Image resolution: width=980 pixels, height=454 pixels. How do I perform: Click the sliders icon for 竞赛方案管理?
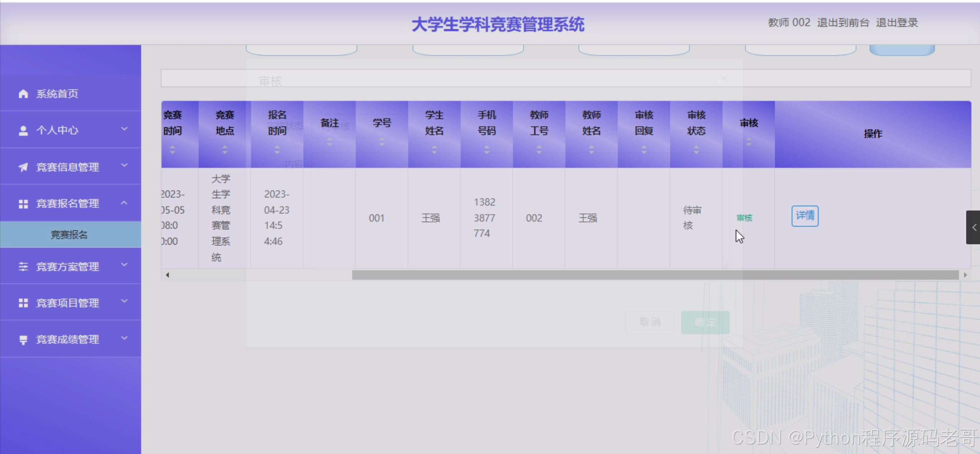pos(23,266)
